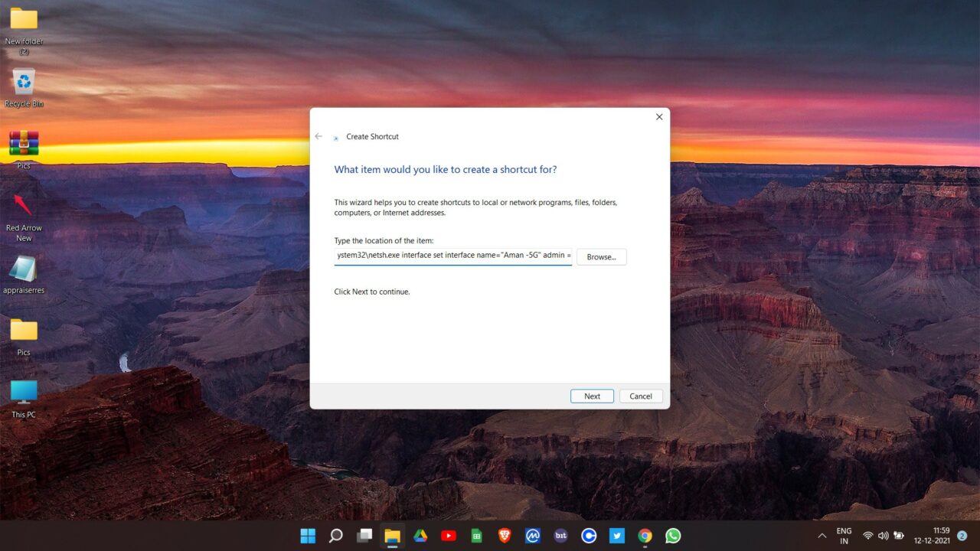Launch Brave browser from the taskbar

(505, 536)
